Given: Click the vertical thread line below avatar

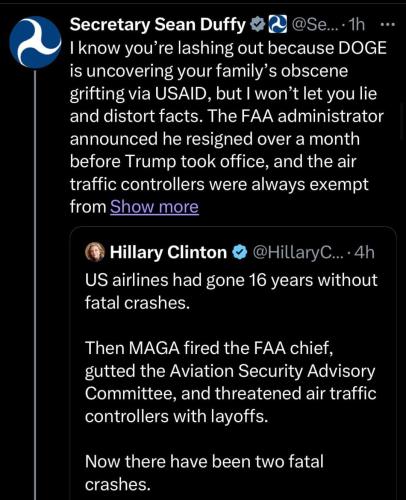Looking at the screenshot, I should (x=35, y=285).
